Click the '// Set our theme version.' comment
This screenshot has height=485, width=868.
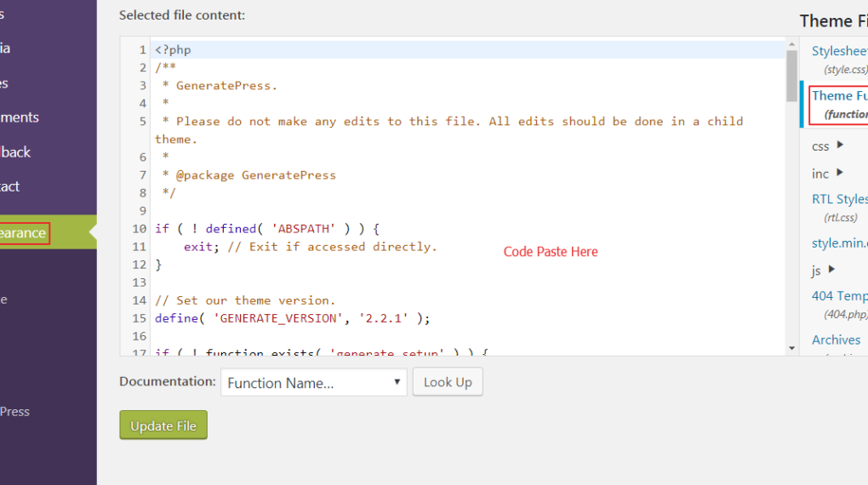[245, 300]
